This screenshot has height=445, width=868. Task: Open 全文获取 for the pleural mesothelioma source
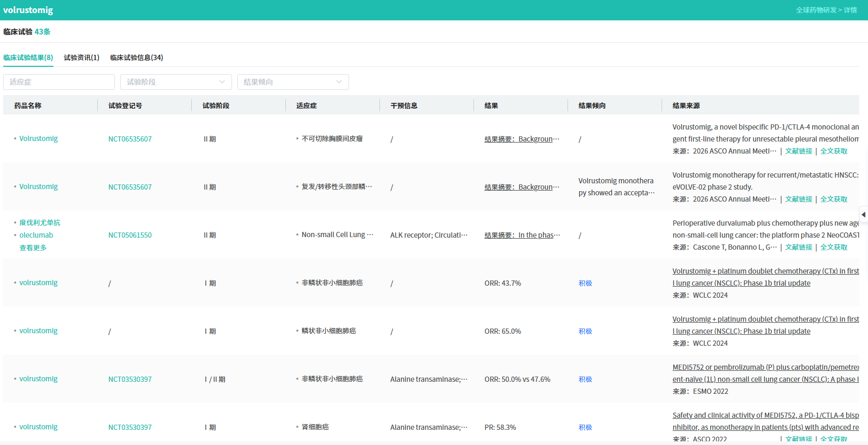click(834, 151)
